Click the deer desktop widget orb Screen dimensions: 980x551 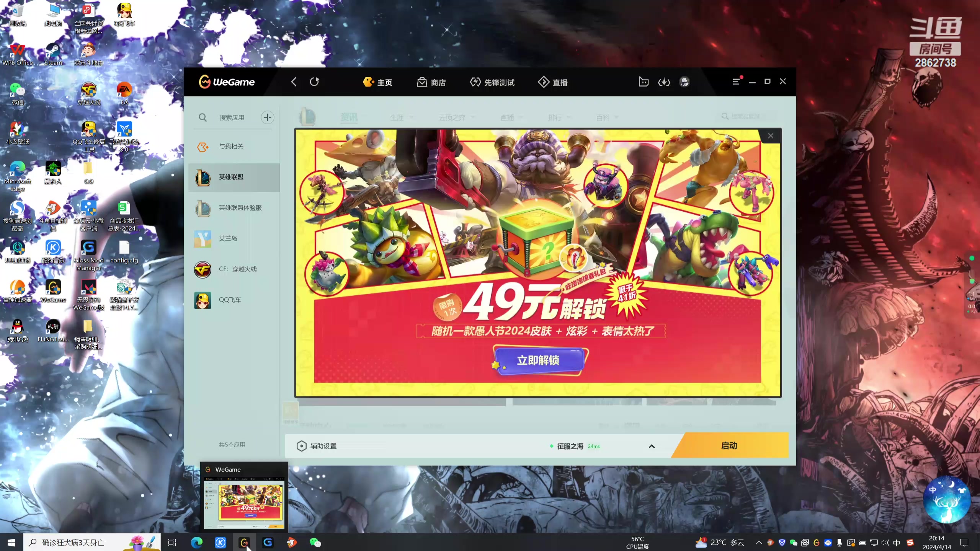coord(946,500)
